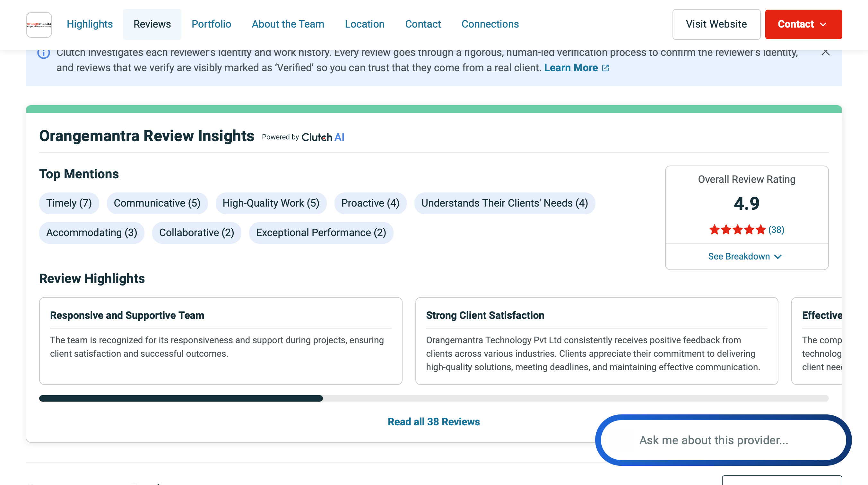The height and width of the screenshot is (485, 868).
Task: Select the Timely (7) mention tag
Action: coord(69,203)
